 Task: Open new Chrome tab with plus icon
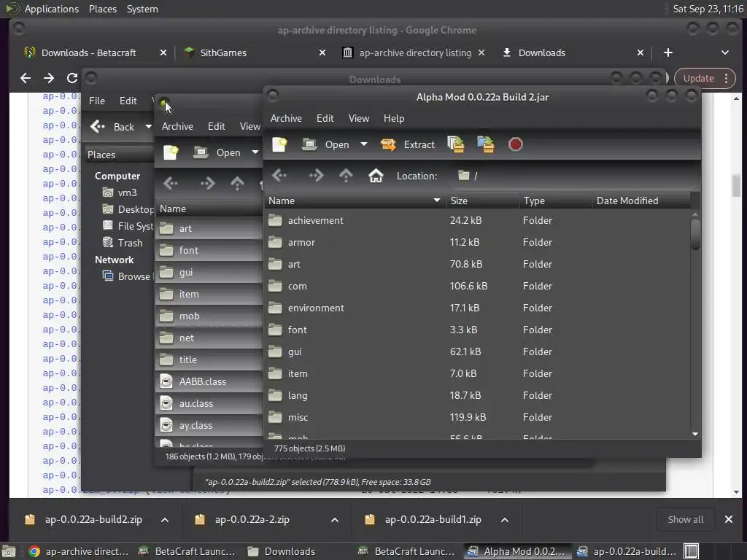tap(668, 52)
